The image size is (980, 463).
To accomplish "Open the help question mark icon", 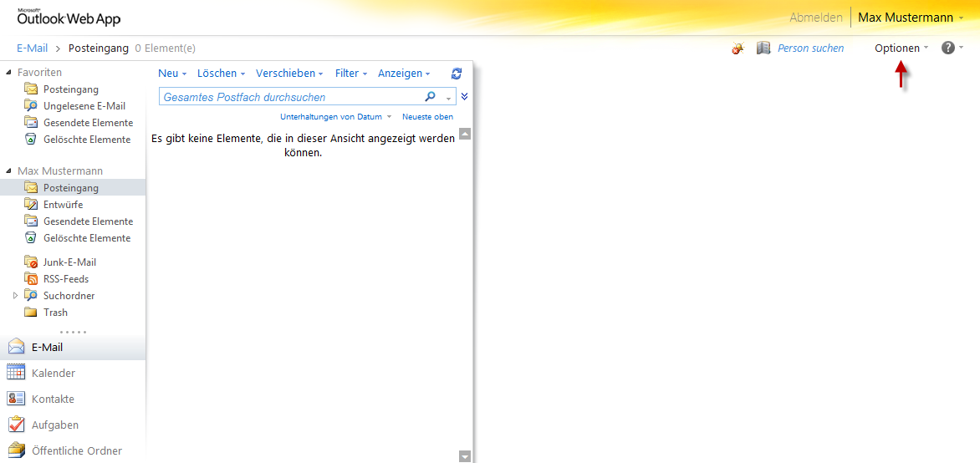I will (x=948, y=48).
